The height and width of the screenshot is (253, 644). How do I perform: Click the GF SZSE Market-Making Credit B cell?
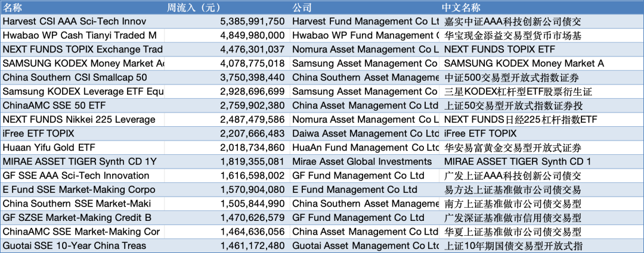[x=82, y=218]
